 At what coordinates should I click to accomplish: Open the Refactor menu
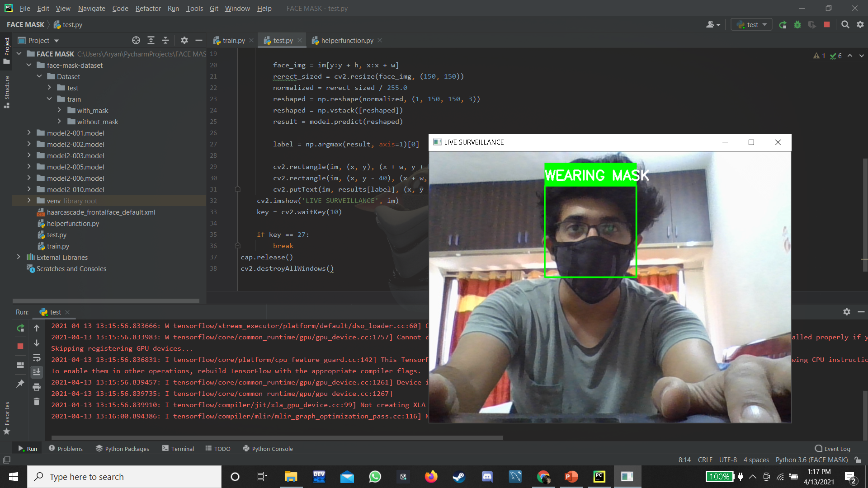point(148,8)
